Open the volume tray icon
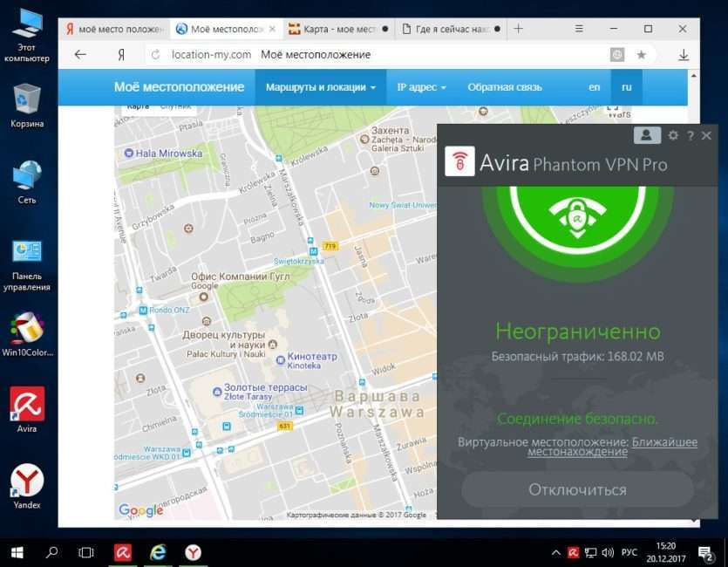 [x=608, y=552]
